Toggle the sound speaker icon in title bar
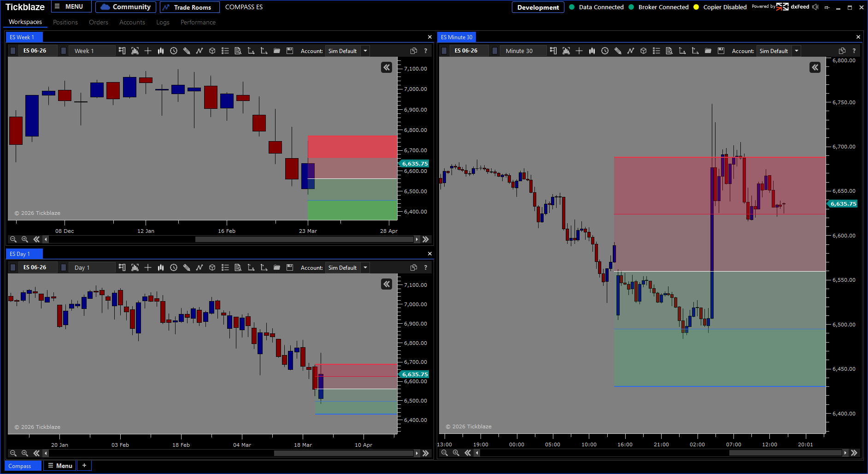 [815, 7]
